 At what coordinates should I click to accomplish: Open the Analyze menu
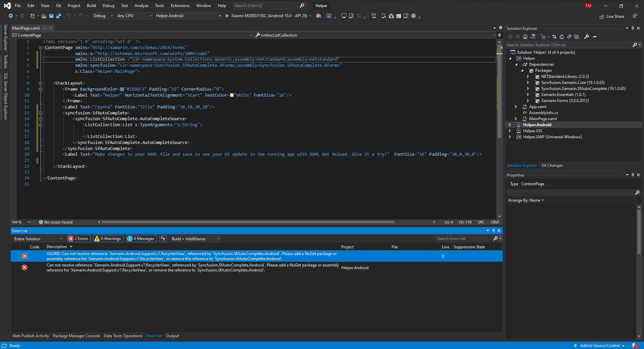pyautogui.click(x=141, y=6)
